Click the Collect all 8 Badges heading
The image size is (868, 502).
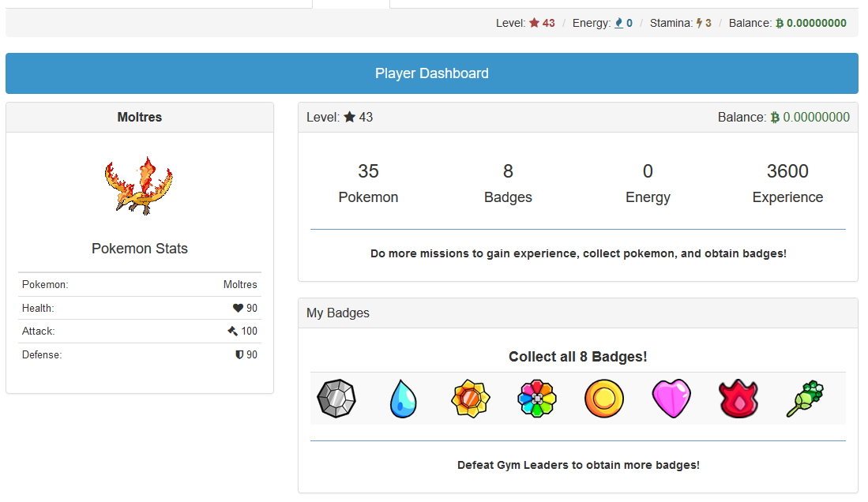(578, 357)
